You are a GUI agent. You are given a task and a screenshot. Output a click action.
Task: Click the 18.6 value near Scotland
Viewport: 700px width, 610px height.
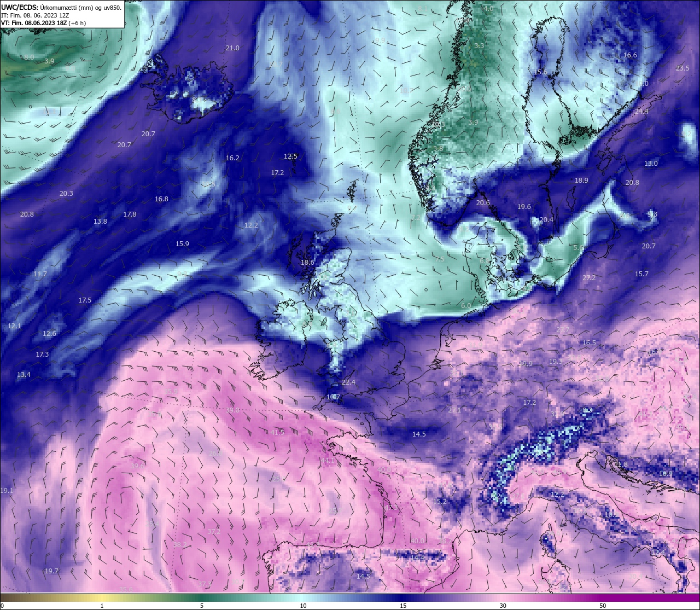point(307,263)
